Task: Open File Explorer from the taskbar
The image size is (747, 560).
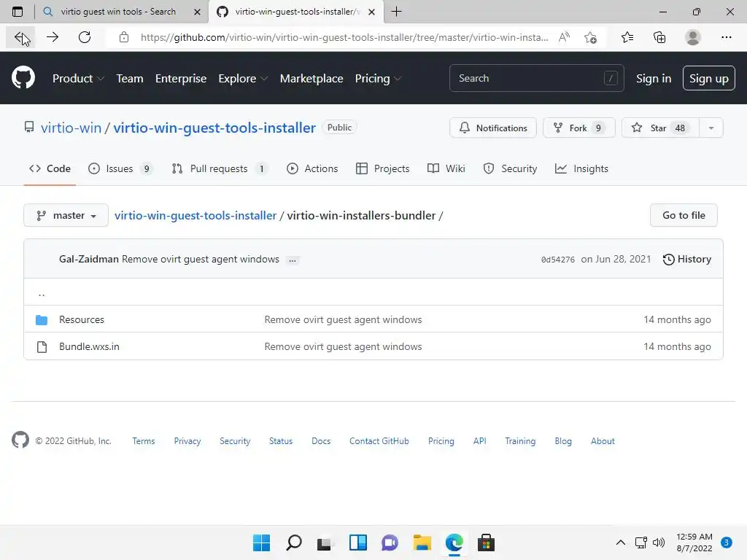Action: (x=422, y=542)
